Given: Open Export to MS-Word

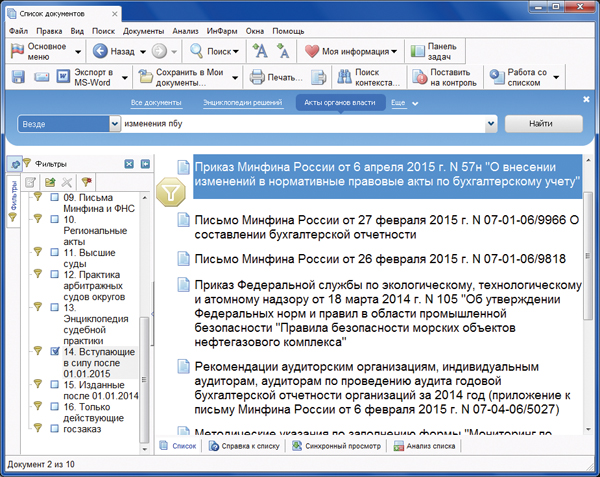Looking at the screenshot, I should [x=93, y=77].
